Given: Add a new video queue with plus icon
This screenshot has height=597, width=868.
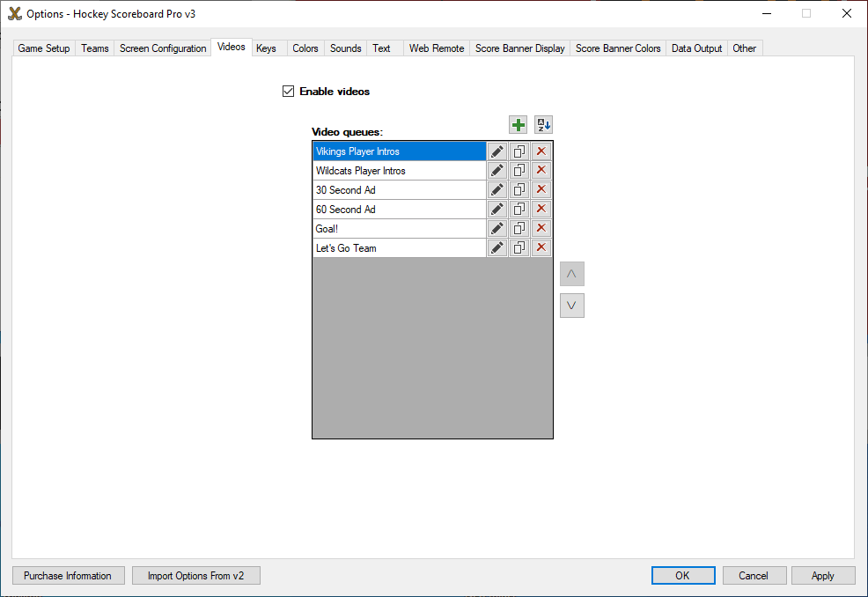Looking at the screenshot, I should pyautogui.click(x=519, y=125).
